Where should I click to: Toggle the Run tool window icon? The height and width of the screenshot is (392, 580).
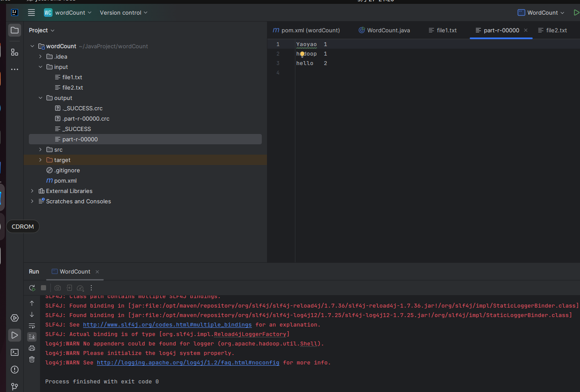pos(15,335)
